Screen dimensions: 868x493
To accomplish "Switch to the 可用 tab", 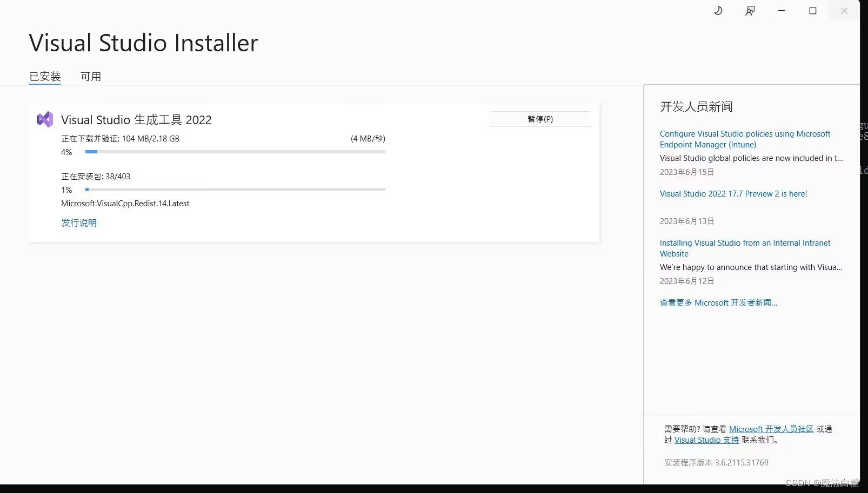I will (x=91, y=76).
